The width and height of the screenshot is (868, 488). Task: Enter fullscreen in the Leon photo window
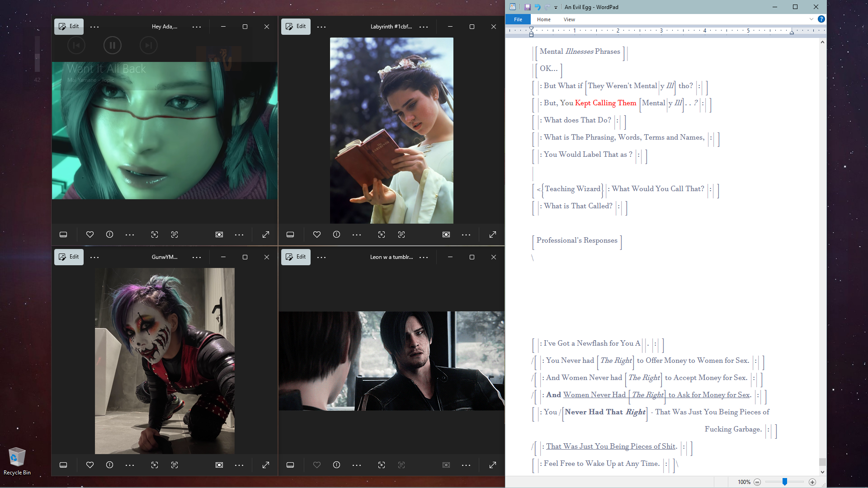click(493, 465)
